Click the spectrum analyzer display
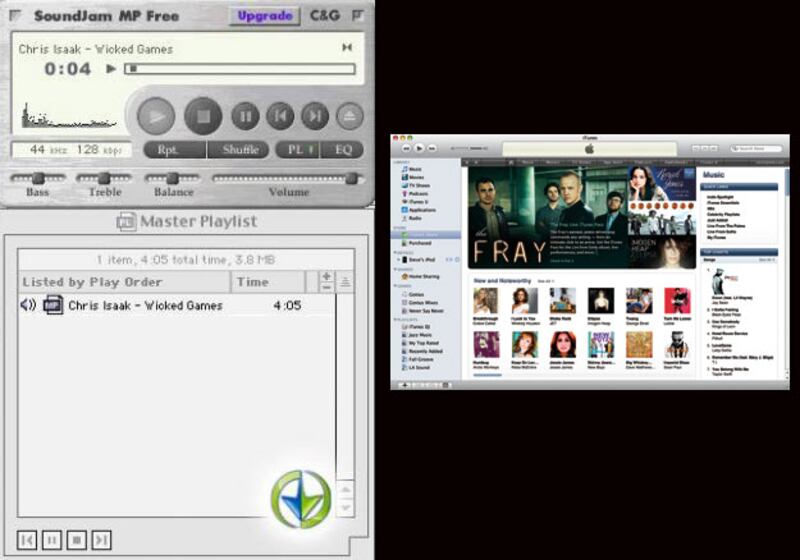 coord(69,115)
